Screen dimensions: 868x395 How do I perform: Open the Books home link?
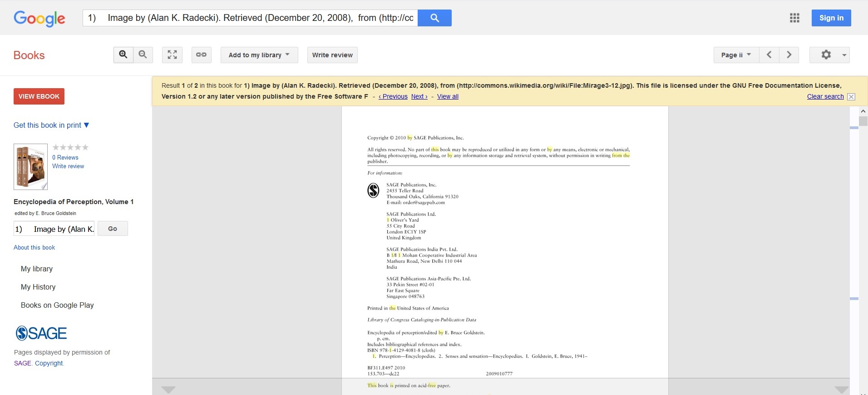point(29,55)
